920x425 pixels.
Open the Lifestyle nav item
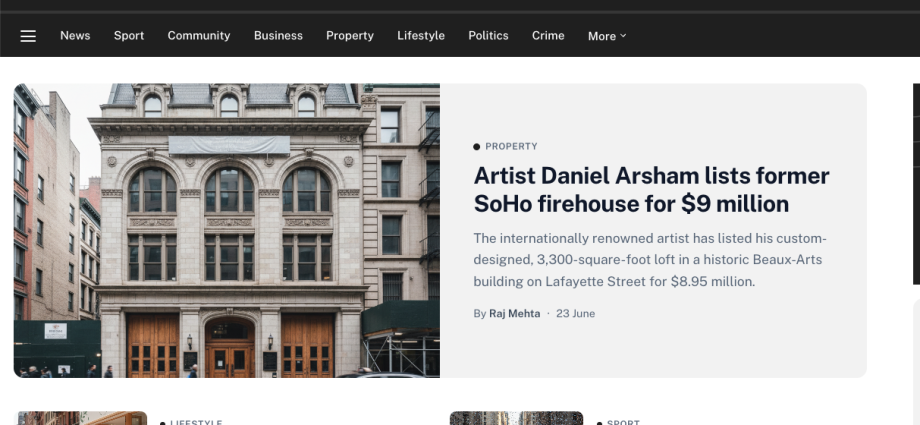421,36
